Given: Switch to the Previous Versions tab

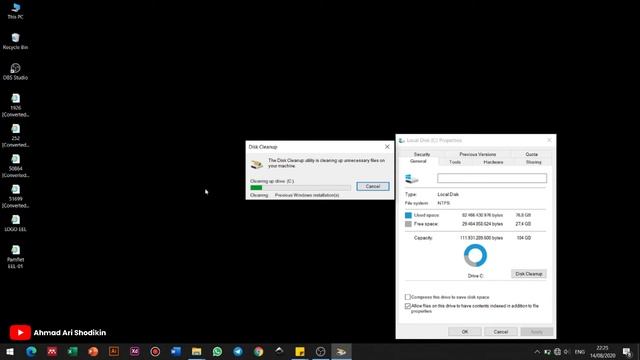Looking at the screenshot, I should (478, 154).
